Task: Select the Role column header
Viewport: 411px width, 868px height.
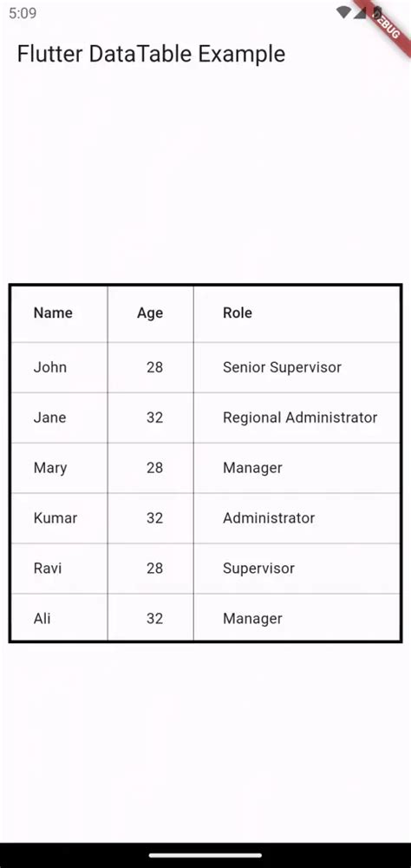Action: coord(238,312)
